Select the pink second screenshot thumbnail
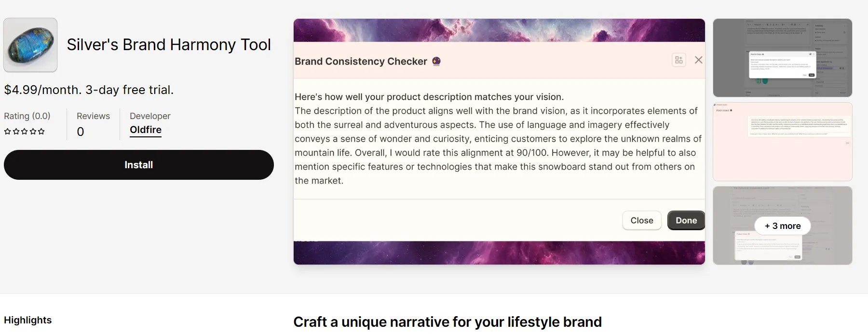This screenshot has width=868, height=334. 782,142
